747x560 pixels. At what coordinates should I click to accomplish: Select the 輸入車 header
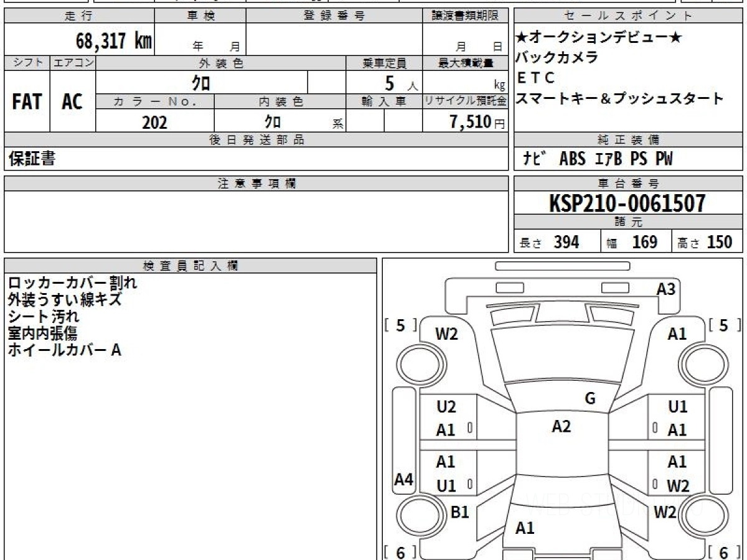coord(384,101)
